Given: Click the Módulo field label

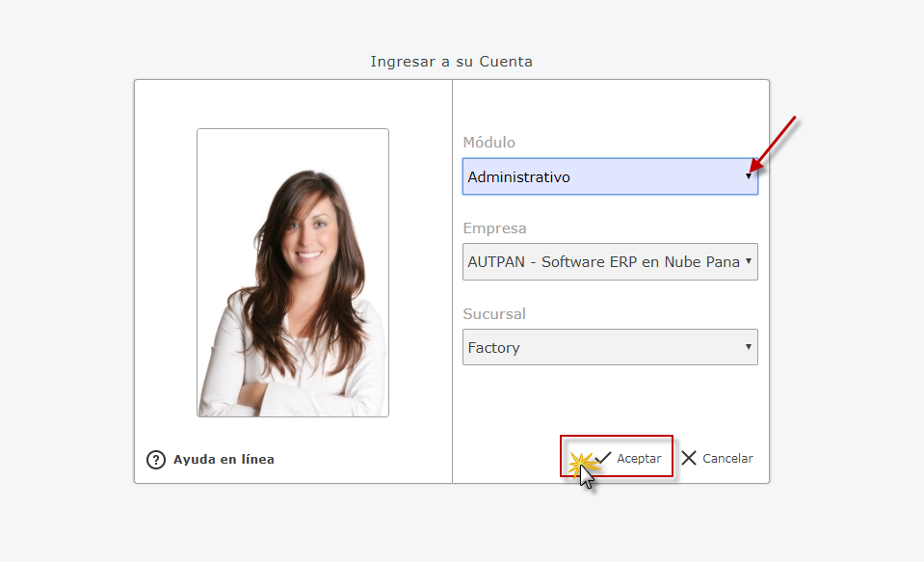Looking at the screenshot, I should point(488,143).
